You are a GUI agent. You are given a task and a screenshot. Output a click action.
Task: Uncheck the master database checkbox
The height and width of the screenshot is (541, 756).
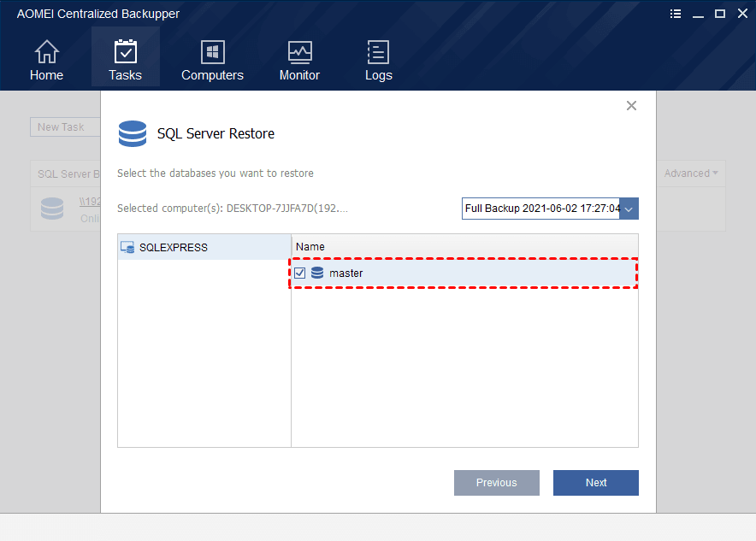click(x=300, y=273)
